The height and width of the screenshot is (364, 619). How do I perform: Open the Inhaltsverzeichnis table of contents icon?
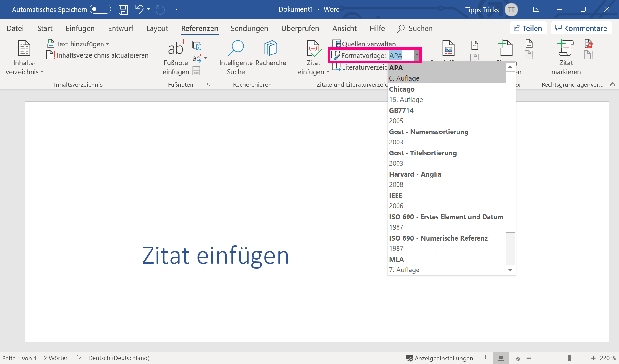[24, 48]
